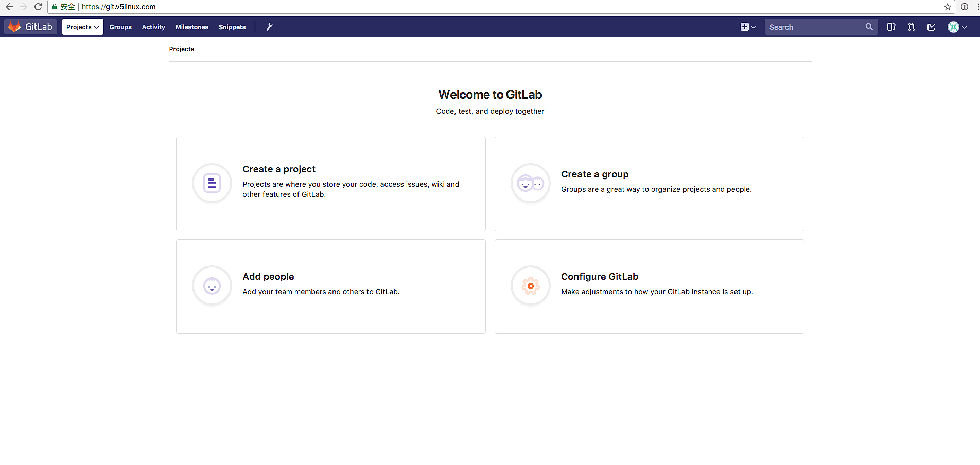Image resolution: width=980 pixels, height=465 pixels.
Task: Select Milestones in the top navigation
Action: coord(191,27)
